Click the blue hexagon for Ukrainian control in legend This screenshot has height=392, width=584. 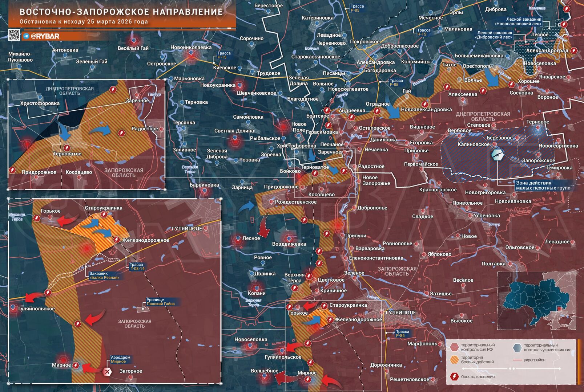pos(517,347)
